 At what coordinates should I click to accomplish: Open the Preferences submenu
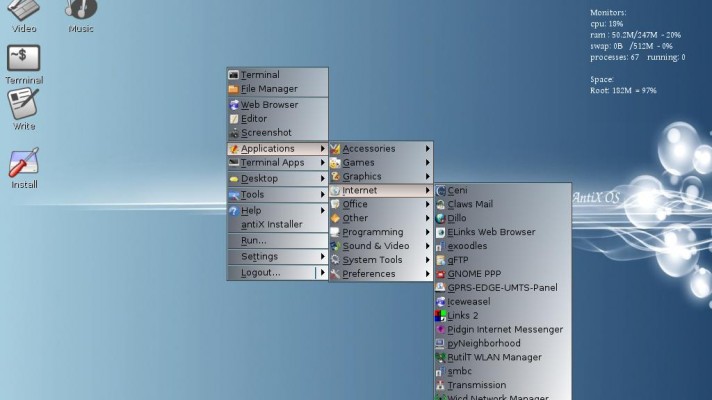(381, 274)
